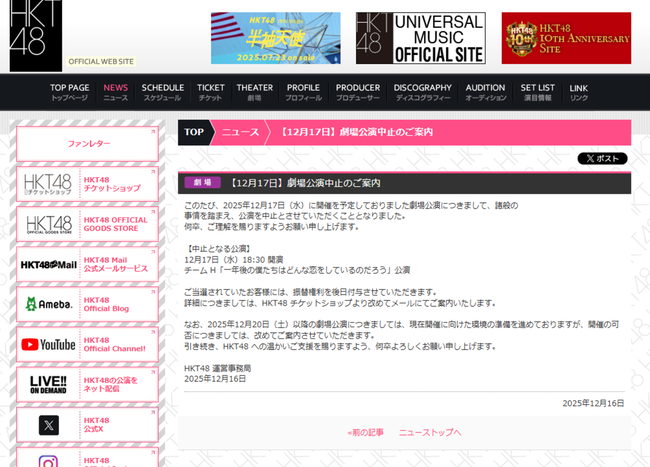Open the SET LIST navigation item
650x467 pixels.
(538, 92)
